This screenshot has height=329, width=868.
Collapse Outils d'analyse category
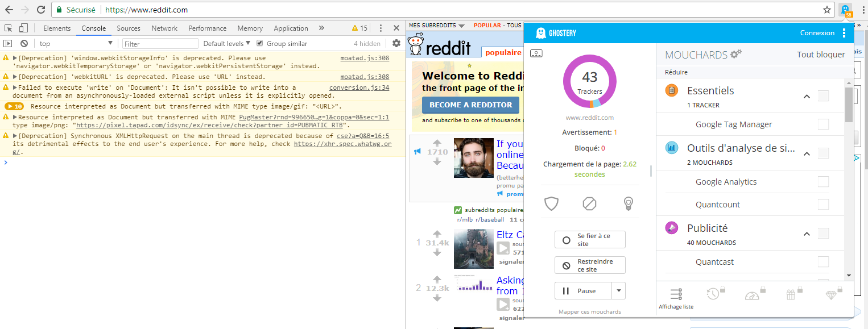(x=807, y=153)
